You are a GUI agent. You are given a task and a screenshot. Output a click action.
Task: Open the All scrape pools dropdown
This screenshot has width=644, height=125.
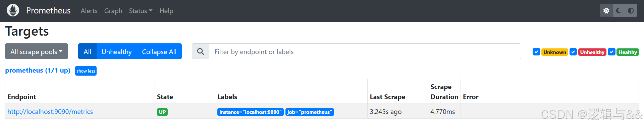tap(37, 51)
